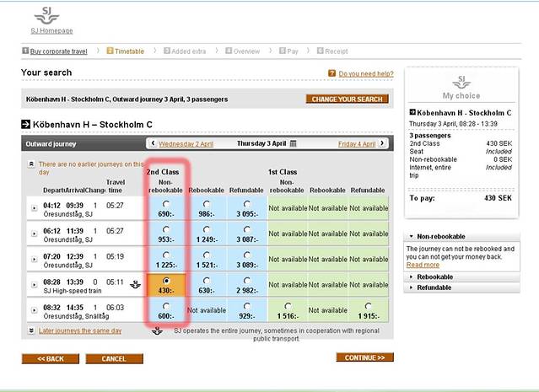Select the 690 non-rebookable fare for 04:12

point(165,204)
